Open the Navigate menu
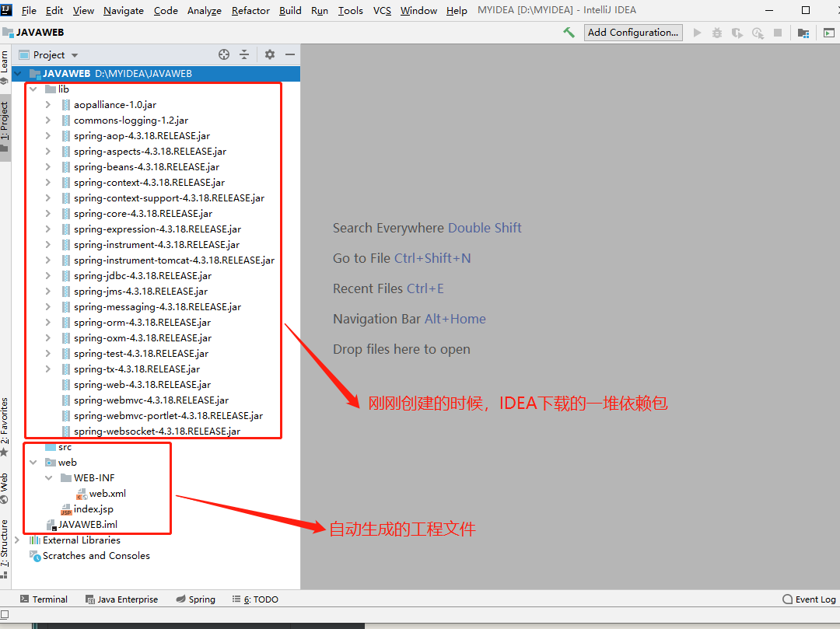 (123, 10)
